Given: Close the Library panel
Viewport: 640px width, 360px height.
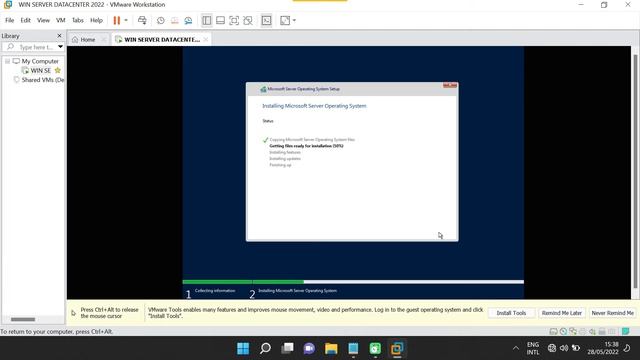Looking at the screenshot, I should pos(59,36).
